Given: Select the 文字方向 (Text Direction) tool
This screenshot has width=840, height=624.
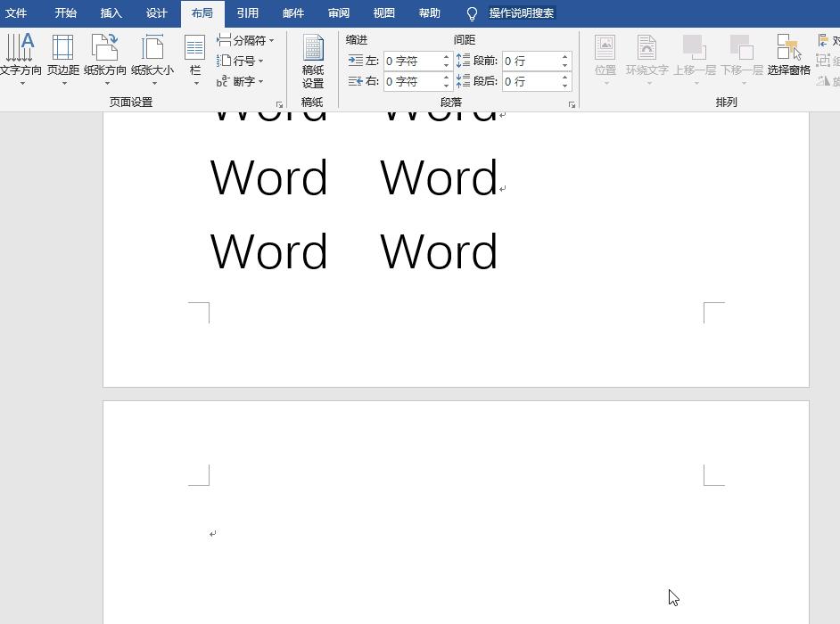Looking at the screenshot, I should tap(20, 53).
